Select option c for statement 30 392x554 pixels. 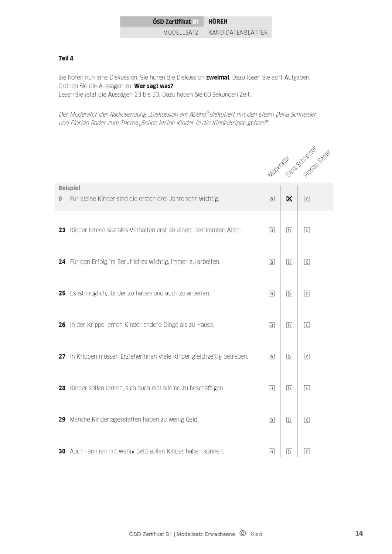307,451
